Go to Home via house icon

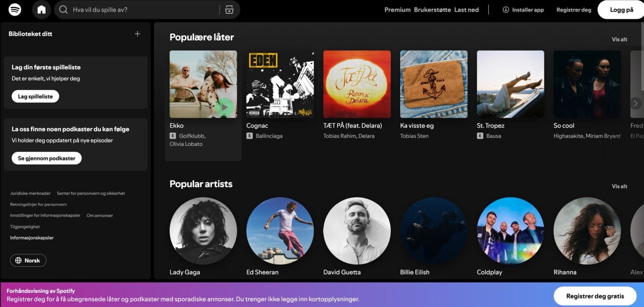[x=42, y=9]
